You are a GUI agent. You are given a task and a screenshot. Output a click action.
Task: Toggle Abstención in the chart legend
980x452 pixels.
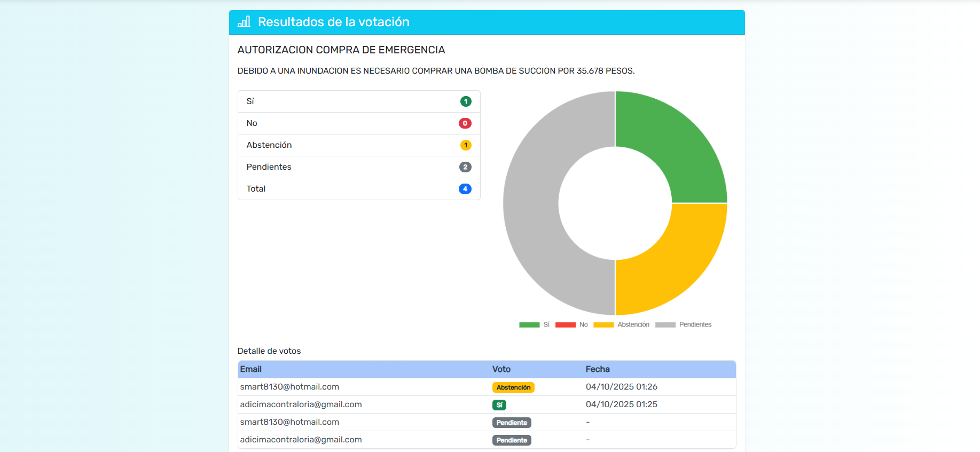(x=622, y=324)
